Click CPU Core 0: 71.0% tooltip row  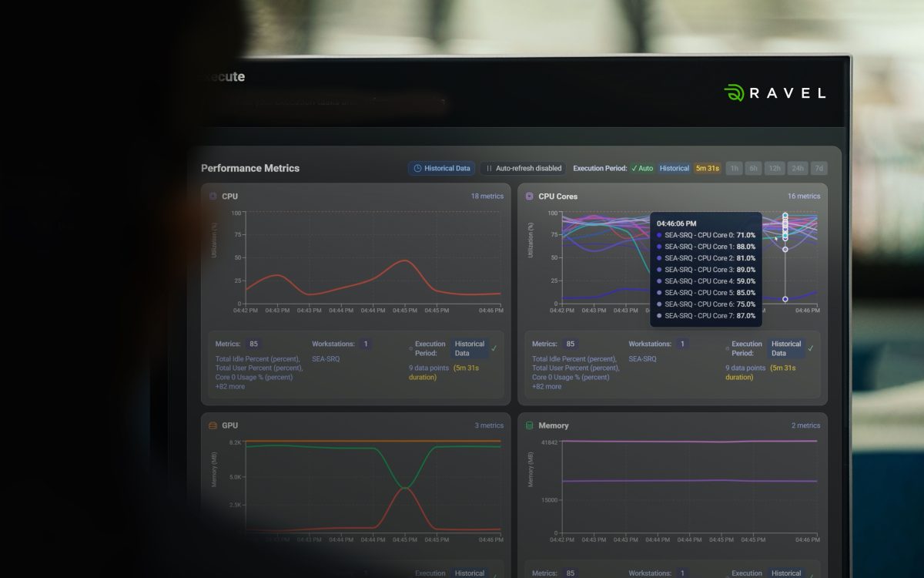coord(706,235)
